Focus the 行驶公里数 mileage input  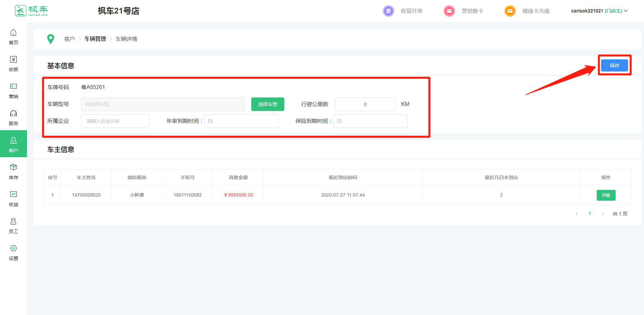365,104
